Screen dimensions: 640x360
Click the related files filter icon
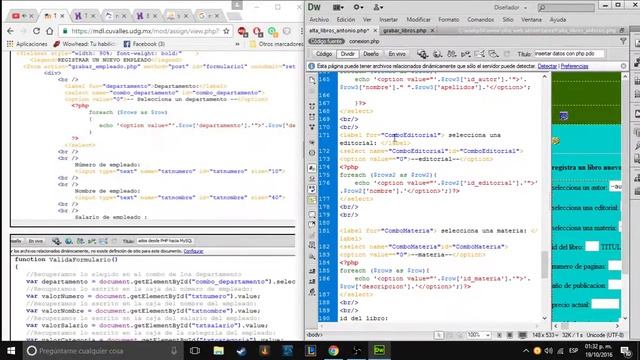tap(623, 41)
